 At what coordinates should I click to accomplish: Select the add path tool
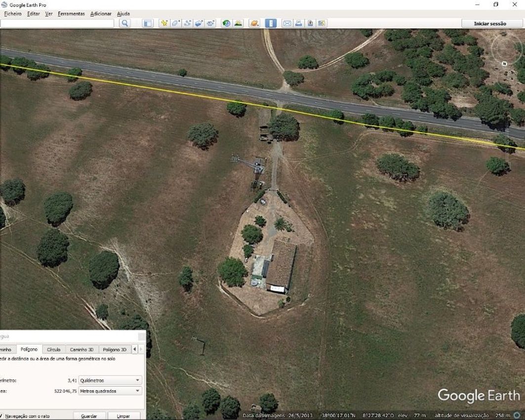pos(188,23)
